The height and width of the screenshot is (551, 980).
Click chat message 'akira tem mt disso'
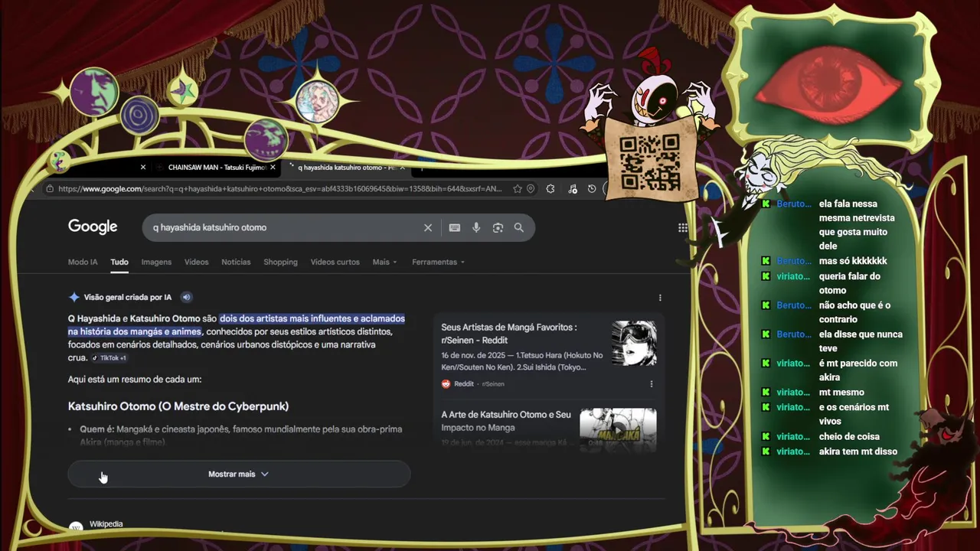point(858,452)
